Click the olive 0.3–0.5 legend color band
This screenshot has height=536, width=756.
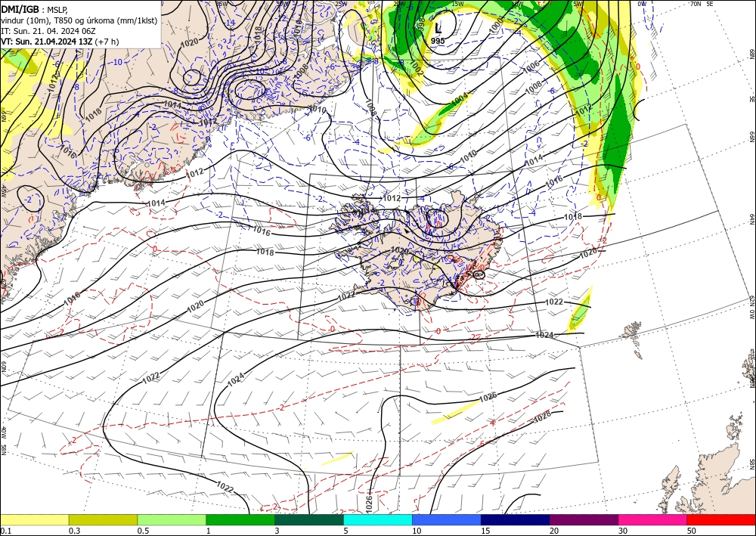point(103,519)
